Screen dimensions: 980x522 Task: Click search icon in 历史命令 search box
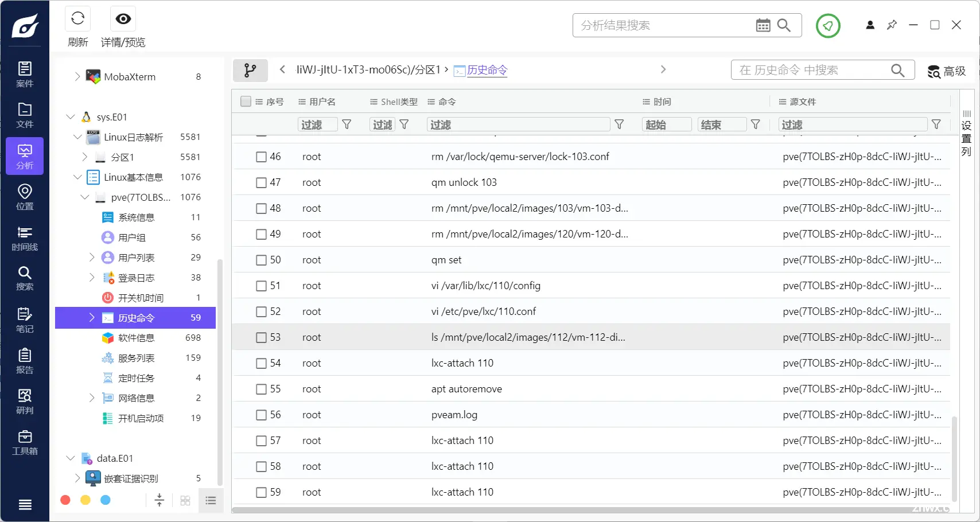pyautogui.click(x=898, y=70)
